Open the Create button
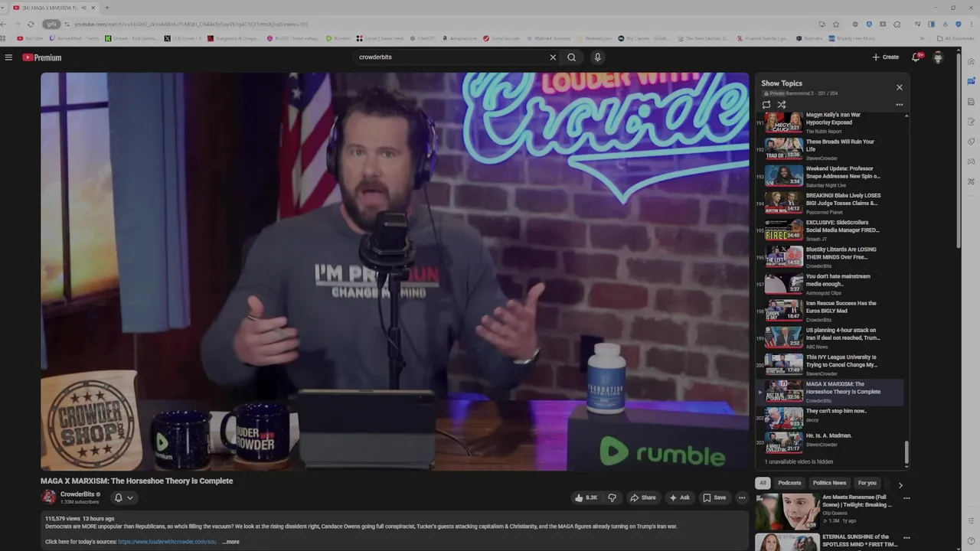Image resolution: width=980 pixels, height=551 pixels. tap(885, 57)
